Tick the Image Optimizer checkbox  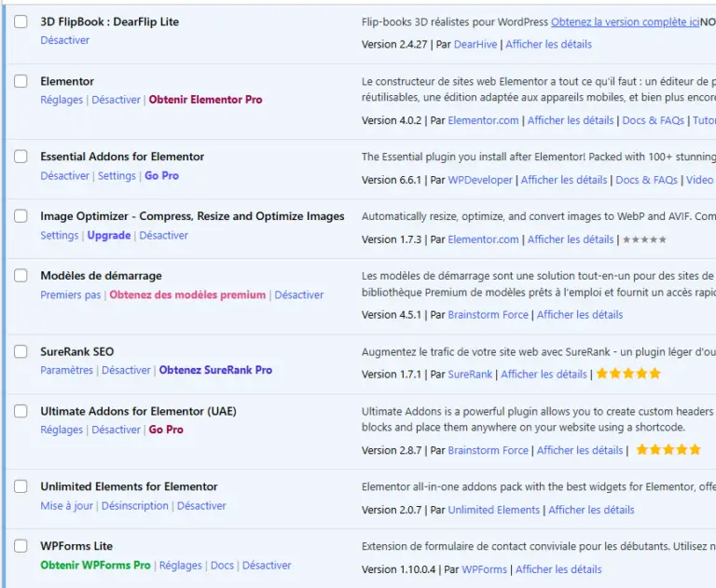click(x=21, y=215)
